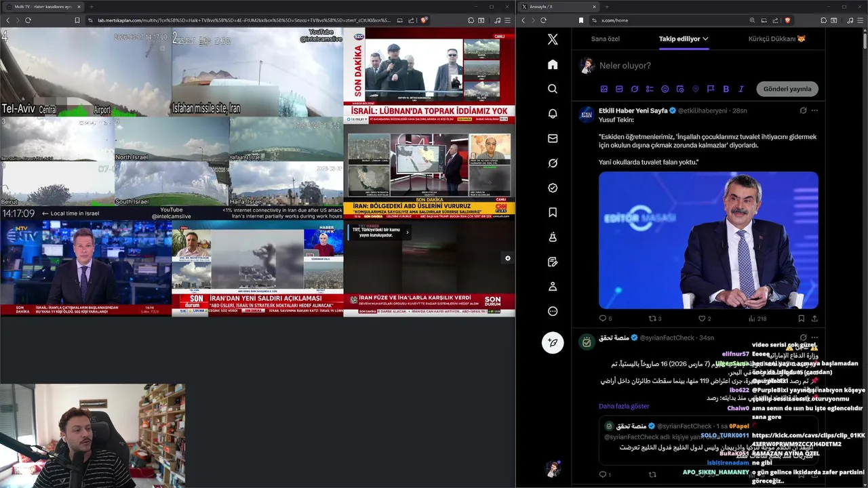Open Brave Shields in X window

pyautogui.click(x=787, y=20)
